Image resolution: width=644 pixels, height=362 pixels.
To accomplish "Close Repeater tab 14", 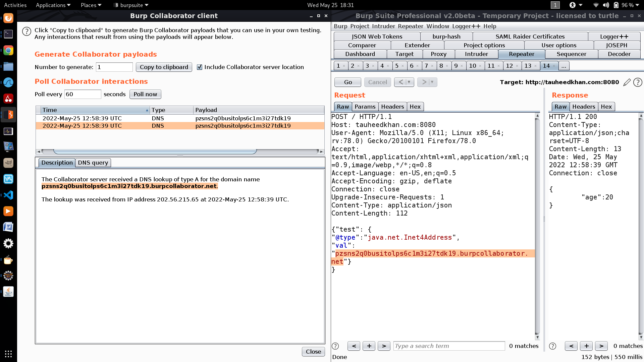I will tap(554, 66).
